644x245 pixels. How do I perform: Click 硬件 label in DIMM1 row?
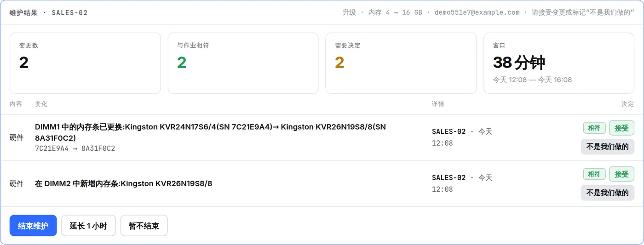tap(17, 137)
